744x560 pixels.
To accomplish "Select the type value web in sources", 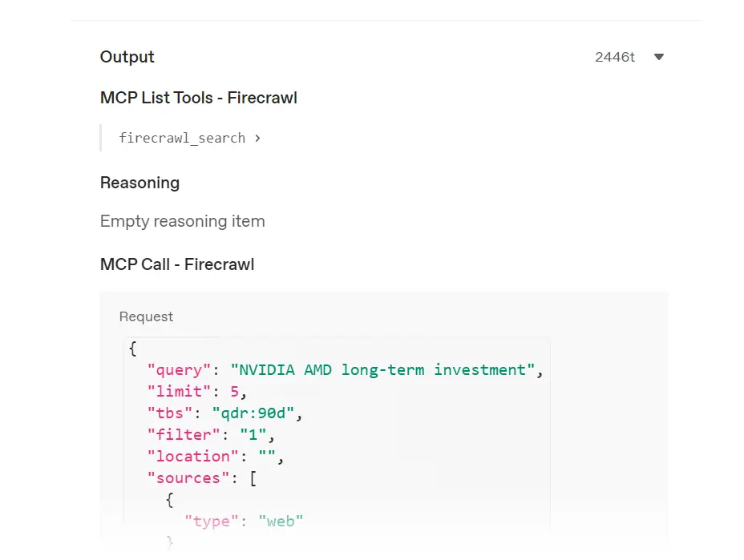I will [281, 521].
